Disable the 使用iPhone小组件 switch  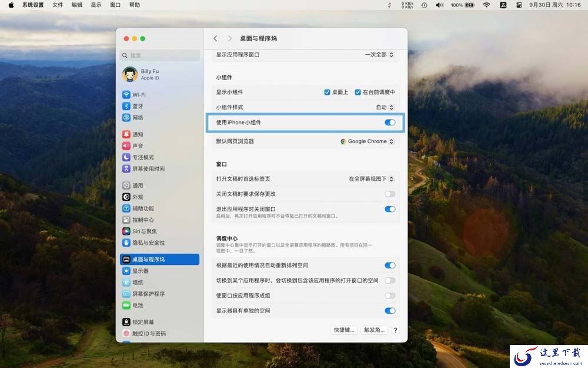[390, 122]
